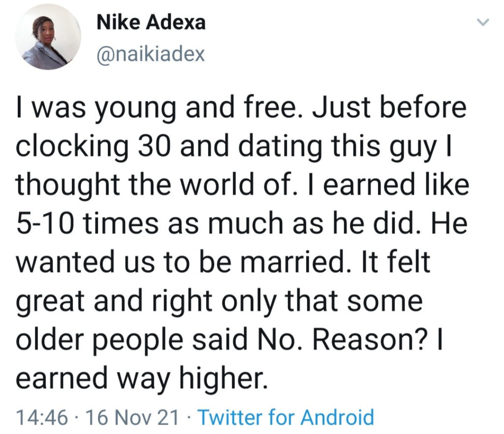Image resolution: width=504 pixels, height=434 pixels.
Task: Click the 14:46 timestamp
Action: point(42,417)
